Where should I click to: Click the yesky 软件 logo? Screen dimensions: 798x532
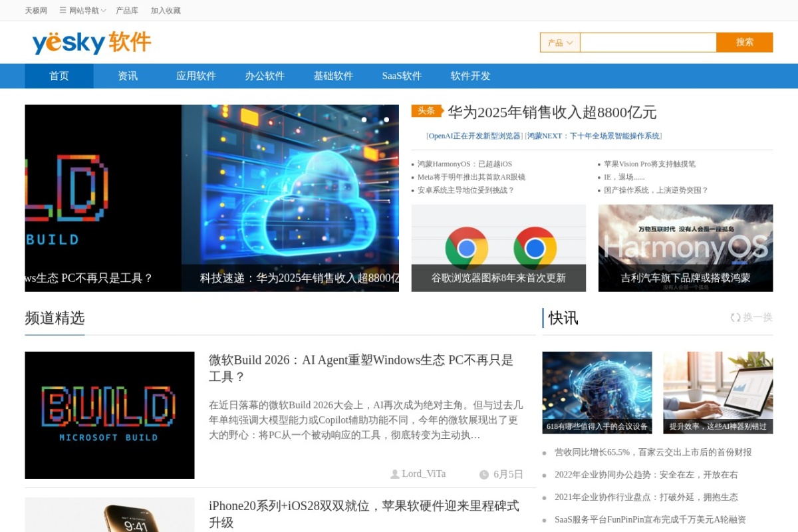point(92,43)
